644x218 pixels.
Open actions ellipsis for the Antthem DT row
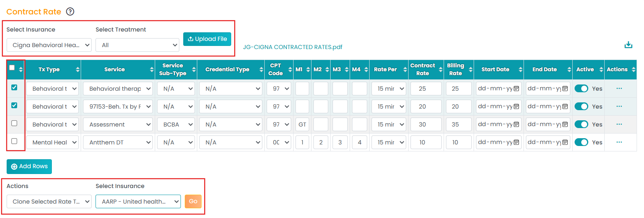pos(619,142)
